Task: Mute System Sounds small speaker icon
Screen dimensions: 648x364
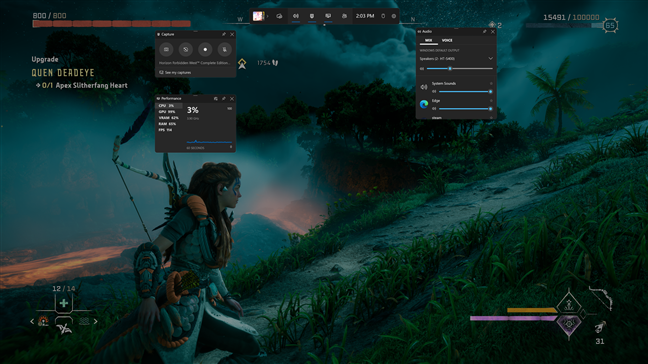Action: click(434, 91)
